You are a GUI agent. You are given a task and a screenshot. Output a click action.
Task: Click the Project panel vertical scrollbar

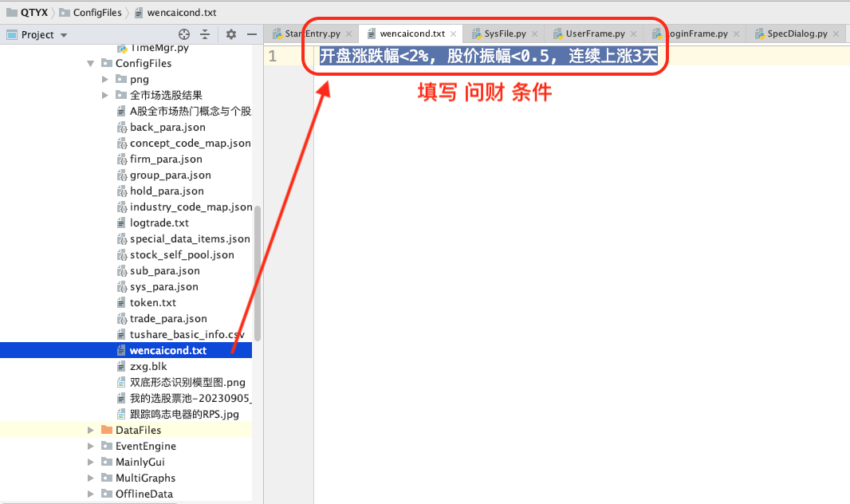coord(258,274)
